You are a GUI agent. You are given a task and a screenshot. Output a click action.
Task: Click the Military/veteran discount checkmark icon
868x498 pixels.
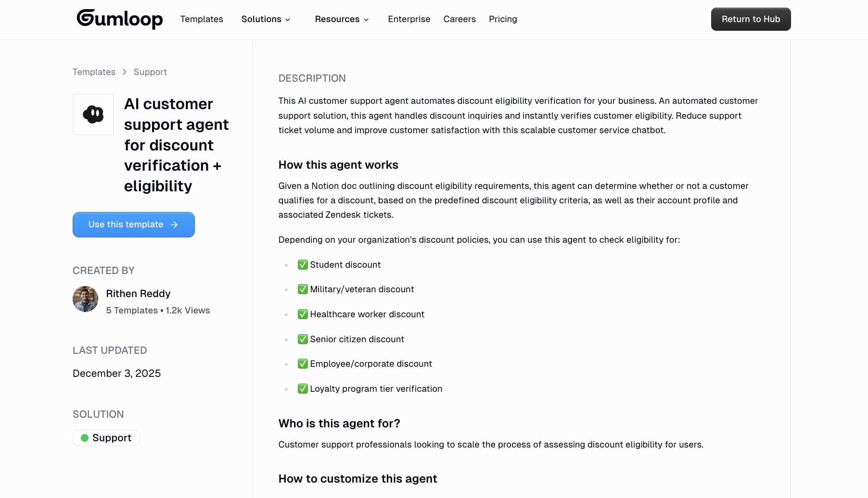coord(303,289)
